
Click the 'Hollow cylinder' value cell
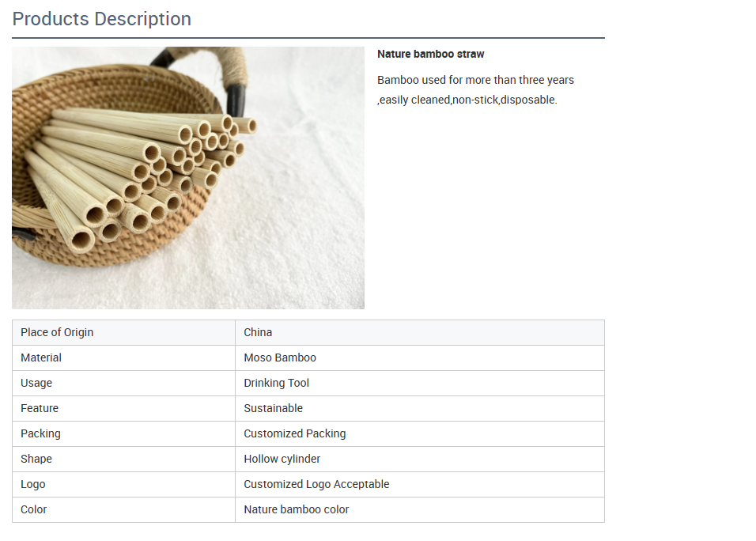pos(419,459)
